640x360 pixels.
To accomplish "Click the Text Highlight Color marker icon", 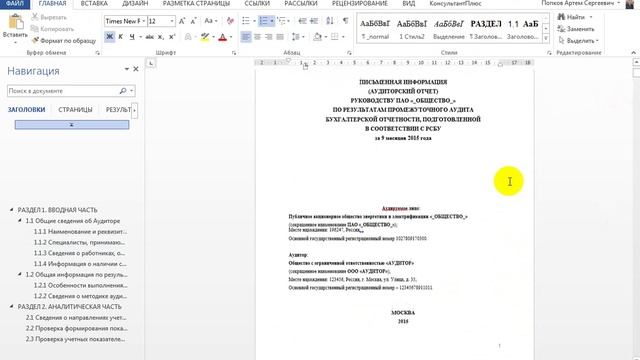I will pyautogui.click(x=205, y=37).
